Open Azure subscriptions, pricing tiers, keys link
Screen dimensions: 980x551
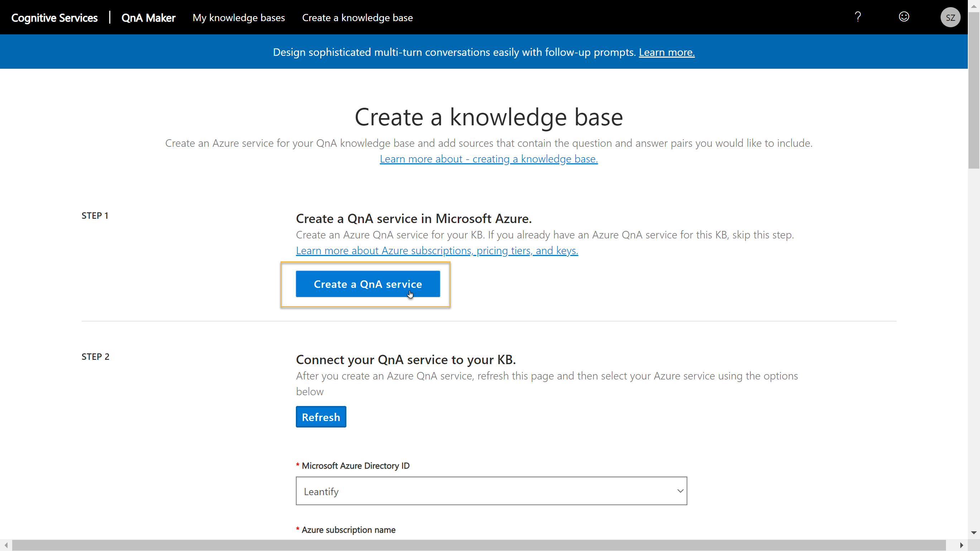(437, 251)
